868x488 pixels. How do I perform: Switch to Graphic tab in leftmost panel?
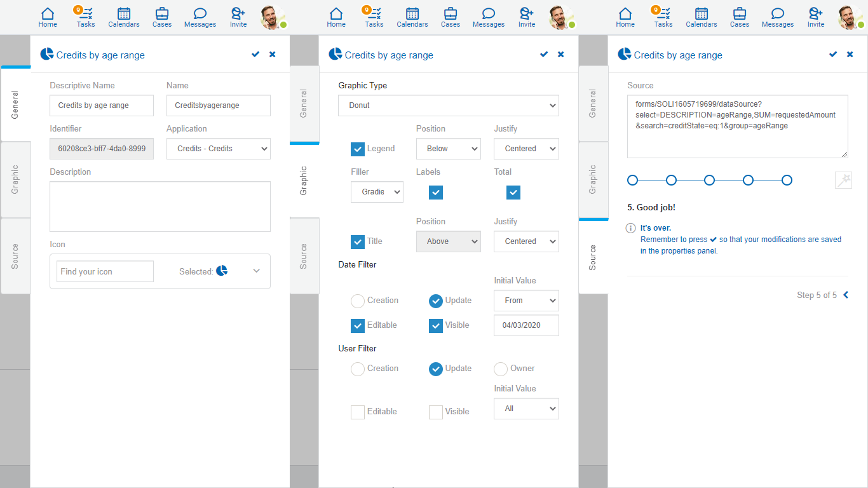15,180
